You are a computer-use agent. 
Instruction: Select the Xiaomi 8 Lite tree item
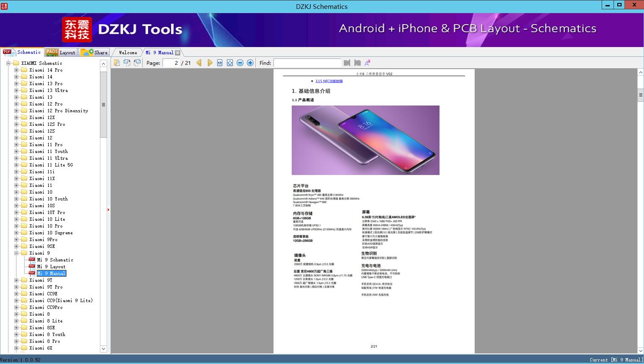(x=46, y=321)
